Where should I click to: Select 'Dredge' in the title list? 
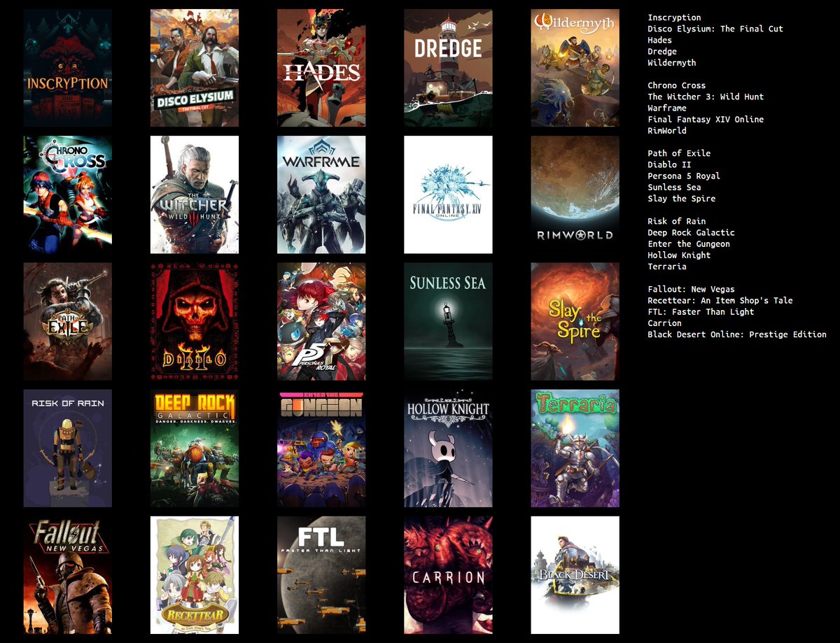(662, 51)
